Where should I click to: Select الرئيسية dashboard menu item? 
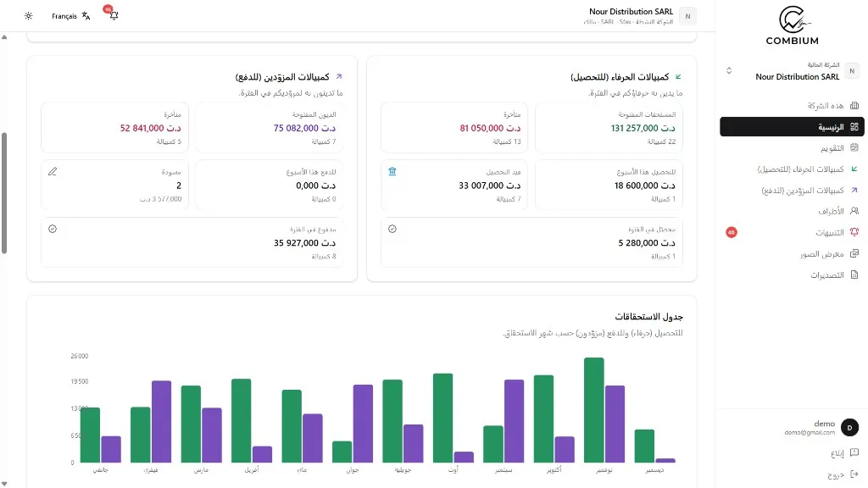[x=792, y=127]
